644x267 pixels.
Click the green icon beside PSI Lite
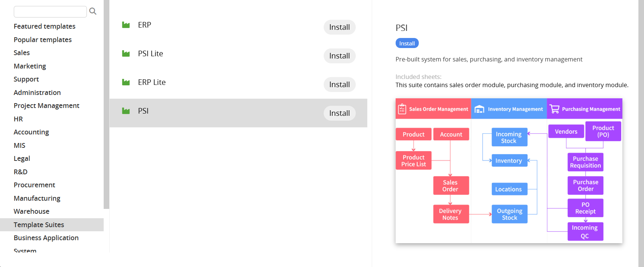[x=126, y=54]
